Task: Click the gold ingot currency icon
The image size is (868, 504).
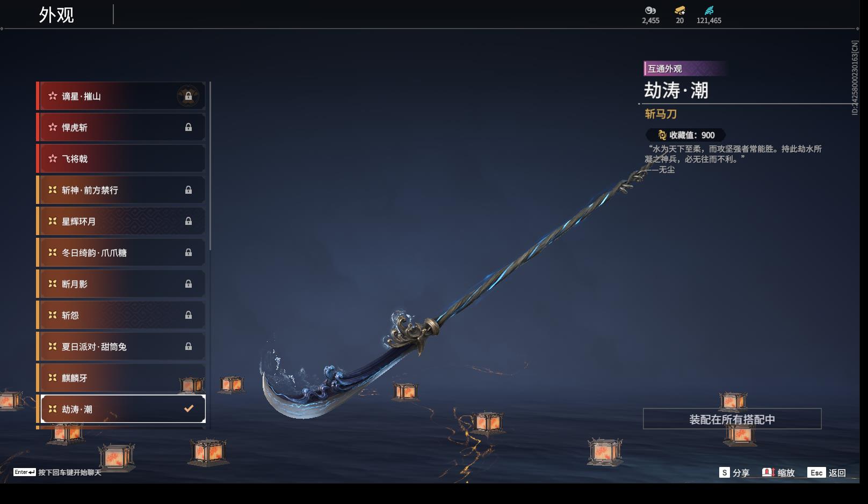Action: point(680,10)
